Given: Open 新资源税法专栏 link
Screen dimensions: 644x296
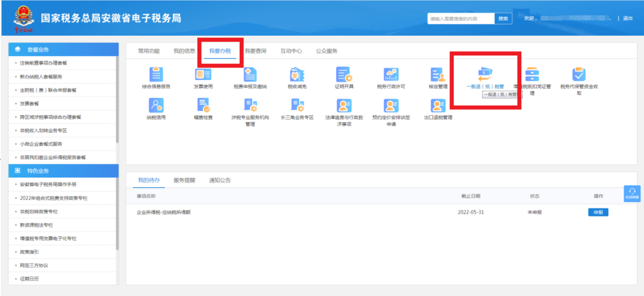Looking at the screenshot, I should tap(36, 225).
